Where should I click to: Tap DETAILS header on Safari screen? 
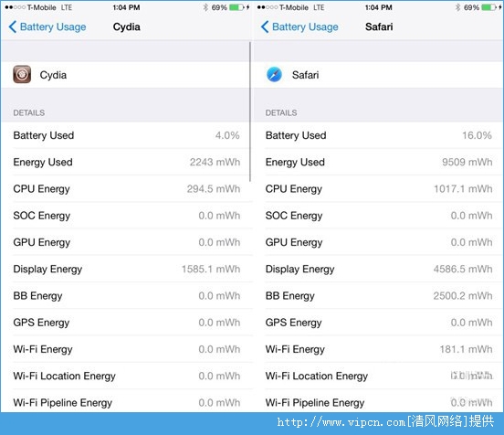(x=281, y=113)
